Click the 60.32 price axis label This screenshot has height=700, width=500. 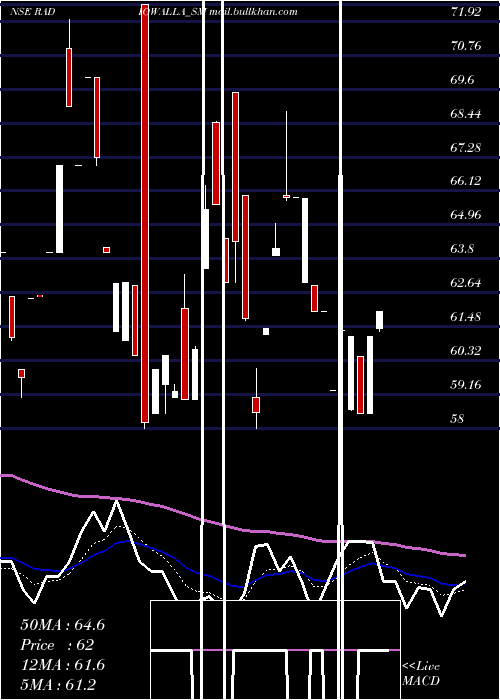pos(466,350)
